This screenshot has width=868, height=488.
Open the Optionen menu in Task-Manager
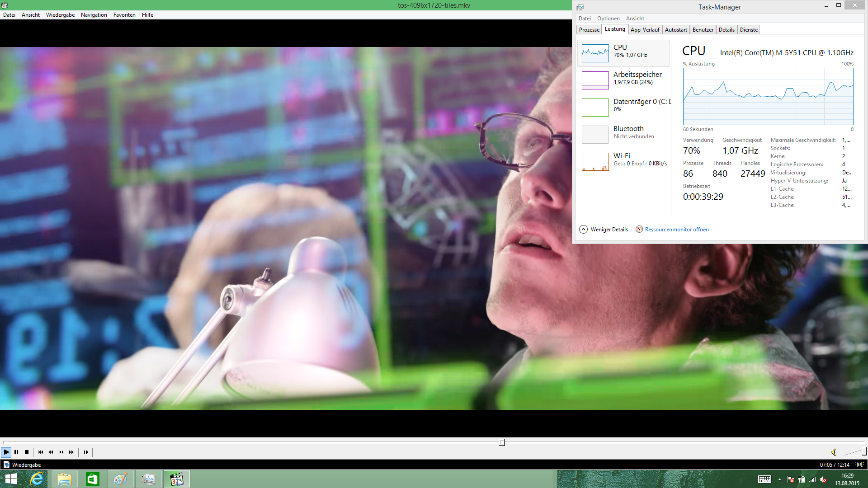608,19
